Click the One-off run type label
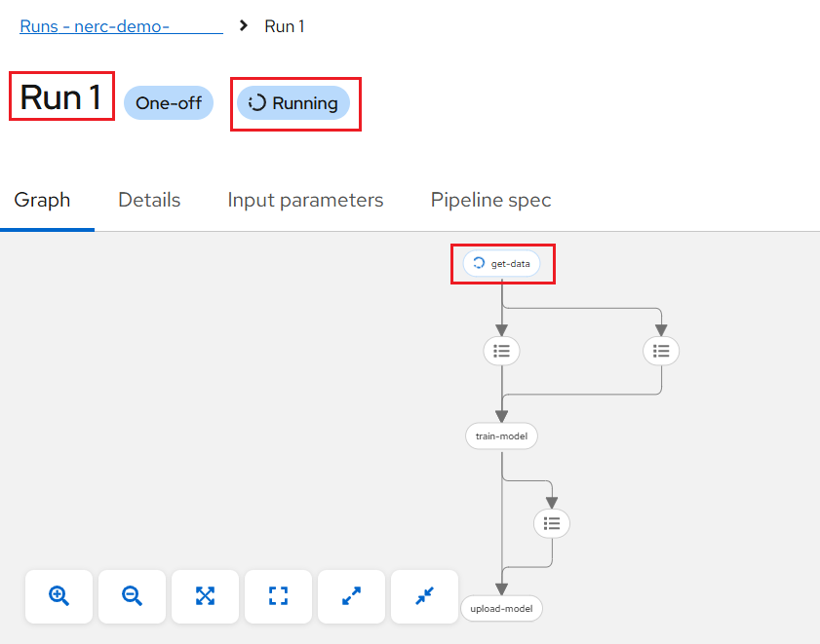Viewport: 820px width, 644px height. [x=169, y=103]
